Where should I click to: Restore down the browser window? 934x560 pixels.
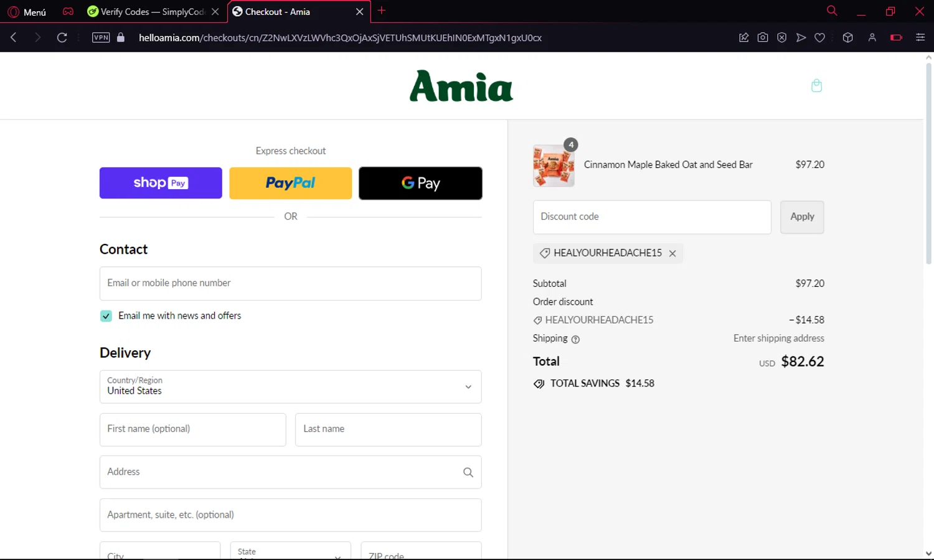point(890,11)
